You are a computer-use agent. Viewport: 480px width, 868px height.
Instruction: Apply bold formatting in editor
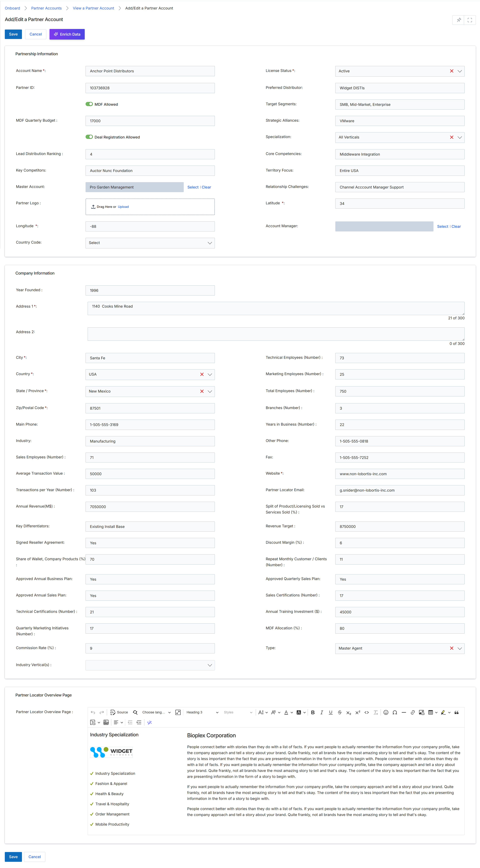coord(313,712)
